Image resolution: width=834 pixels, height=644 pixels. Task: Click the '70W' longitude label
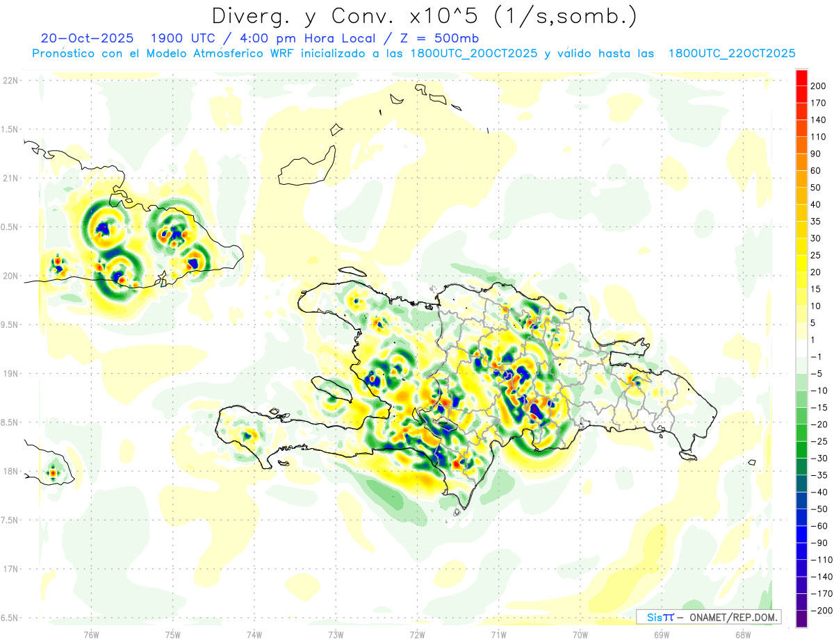580,634
